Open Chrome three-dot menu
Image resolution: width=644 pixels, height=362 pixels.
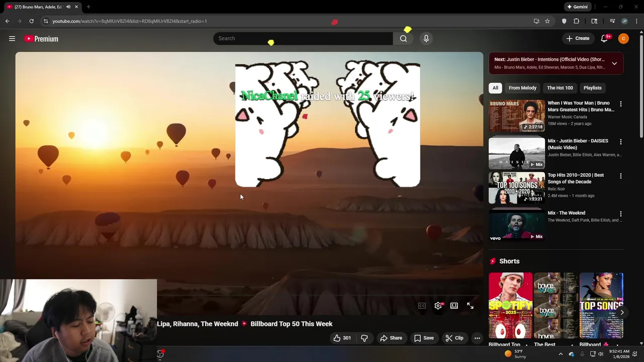[636, 21]
